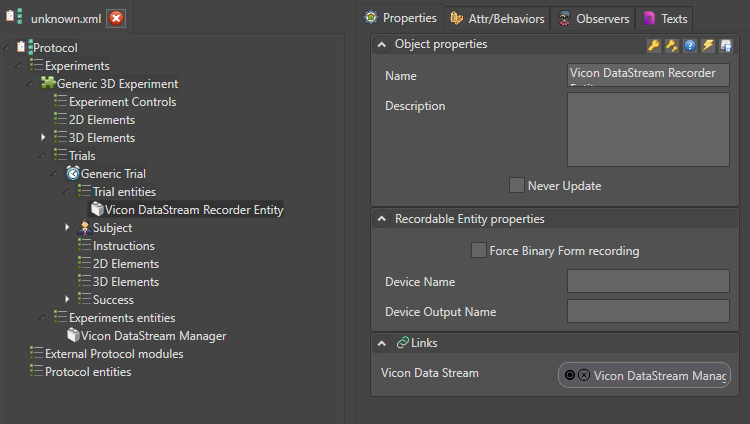The image size is (750, 424).
Task: Click the Device Name input field
Action: [648, 282]
